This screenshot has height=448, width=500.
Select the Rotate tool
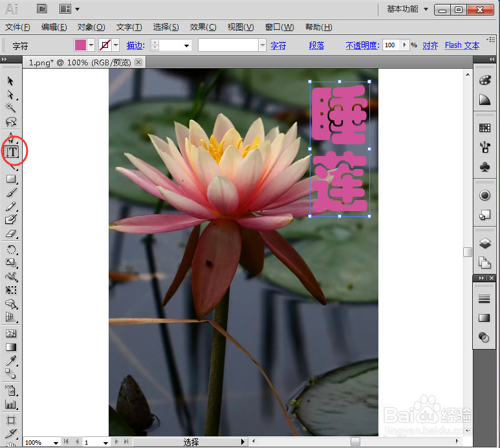click(x=11, y=249)
